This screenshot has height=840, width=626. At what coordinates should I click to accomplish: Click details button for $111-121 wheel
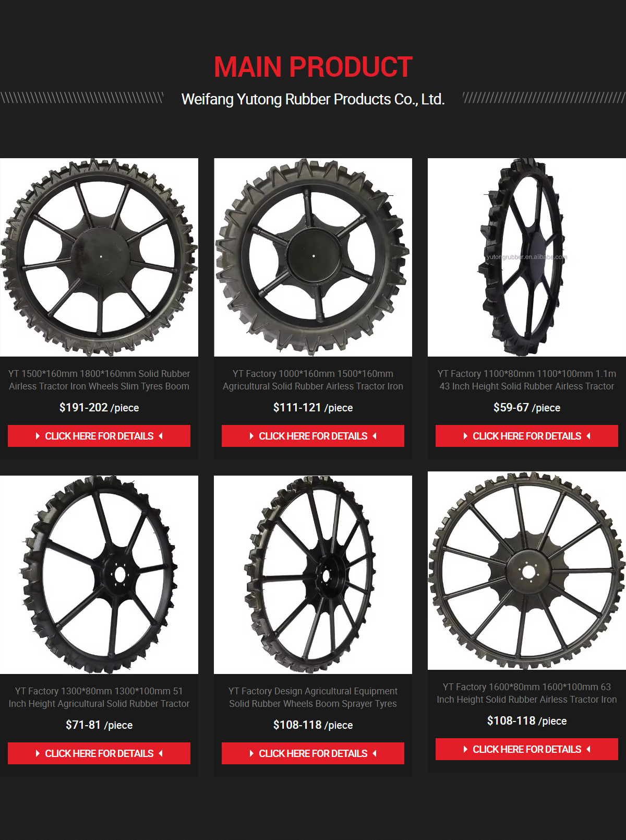pyautogui.click(x=313, y=436)
